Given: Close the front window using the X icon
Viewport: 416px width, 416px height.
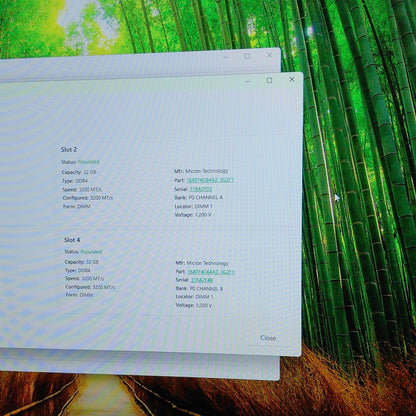Looking at the screenshot, I should coord(292,79).
